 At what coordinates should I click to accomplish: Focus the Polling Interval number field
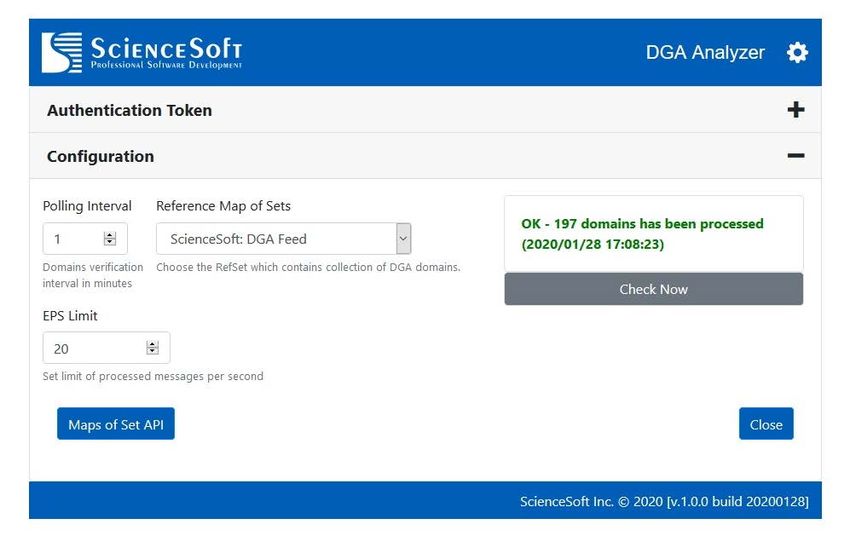[x=85, y=238]
